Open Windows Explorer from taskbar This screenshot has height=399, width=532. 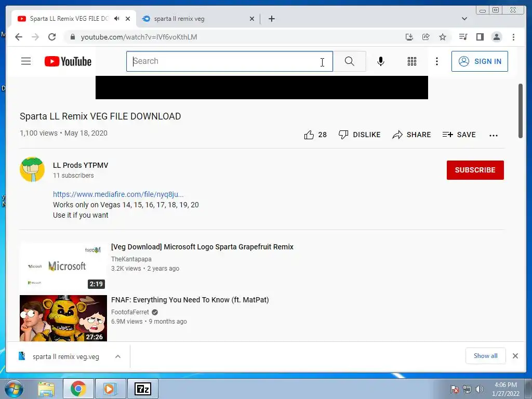click(46, 389)
